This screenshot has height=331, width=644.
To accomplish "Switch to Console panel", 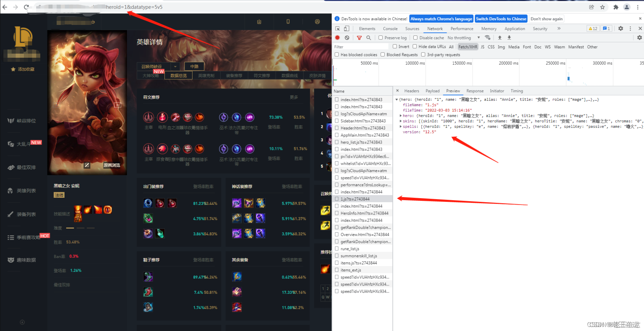I will (x=390, y=29).
